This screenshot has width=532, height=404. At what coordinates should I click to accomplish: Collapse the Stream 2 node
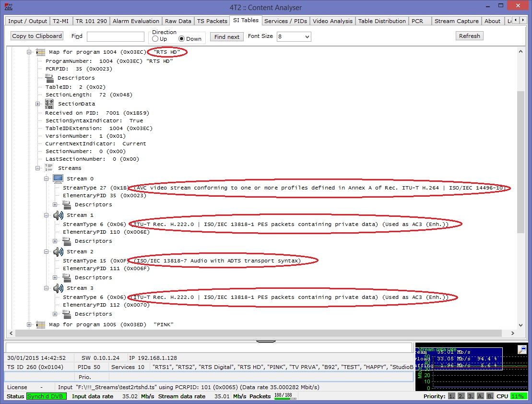click(47, 251)
